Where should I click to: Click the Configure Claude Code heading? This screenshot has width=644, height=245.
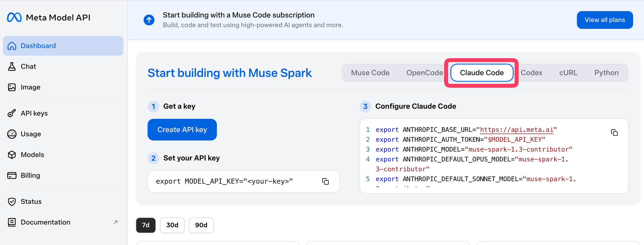(416, 106)
